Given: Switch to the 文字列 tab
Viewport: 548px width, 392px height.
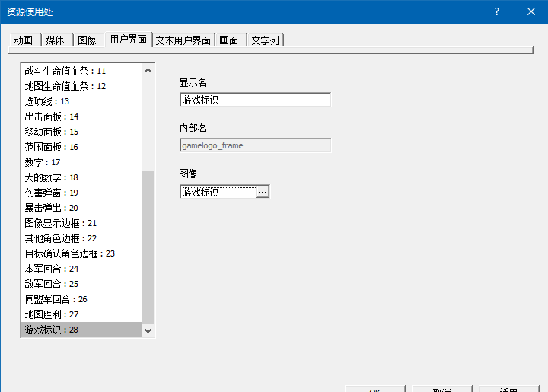Looking at the screenshot, I should pos(266,40).
